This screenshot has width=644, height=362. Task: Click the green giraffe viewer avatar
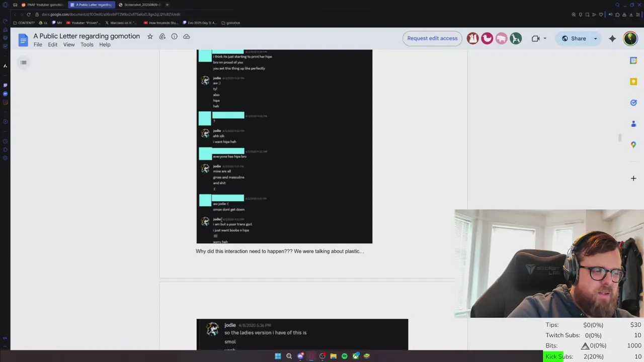coord(516,38)
